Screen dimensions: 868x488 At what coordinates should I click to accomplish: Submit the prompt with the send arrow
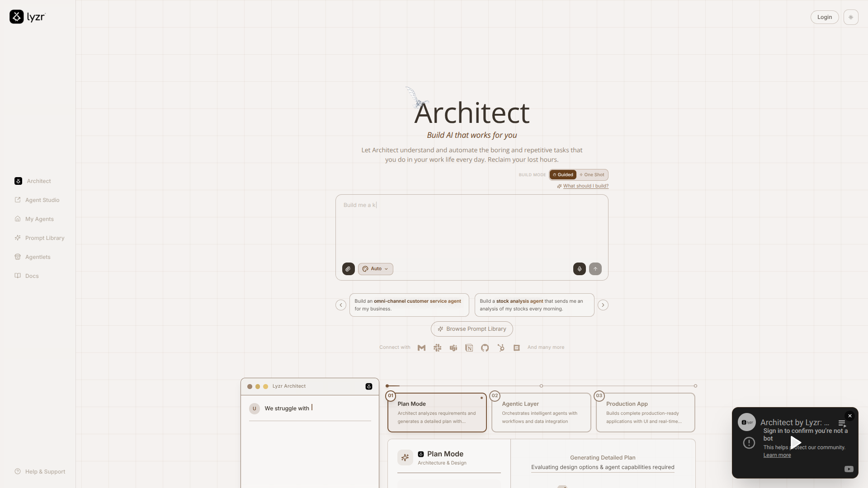[595, 269]
